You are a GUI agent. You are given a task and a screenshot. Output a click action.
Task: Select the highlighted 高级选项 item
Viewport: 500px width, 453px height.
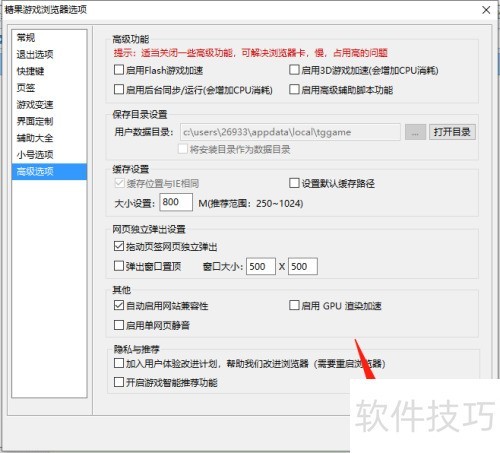[x=49, y=172]
